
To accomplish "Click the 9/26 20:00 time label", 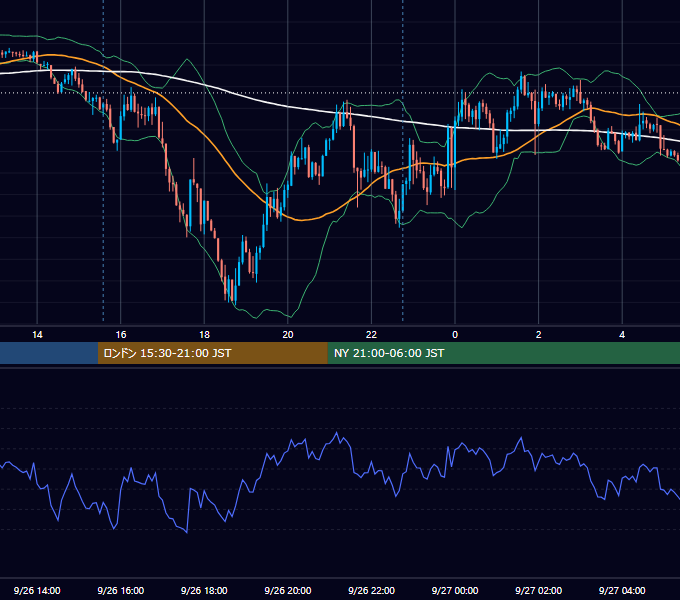I will [x=288, y=590].
